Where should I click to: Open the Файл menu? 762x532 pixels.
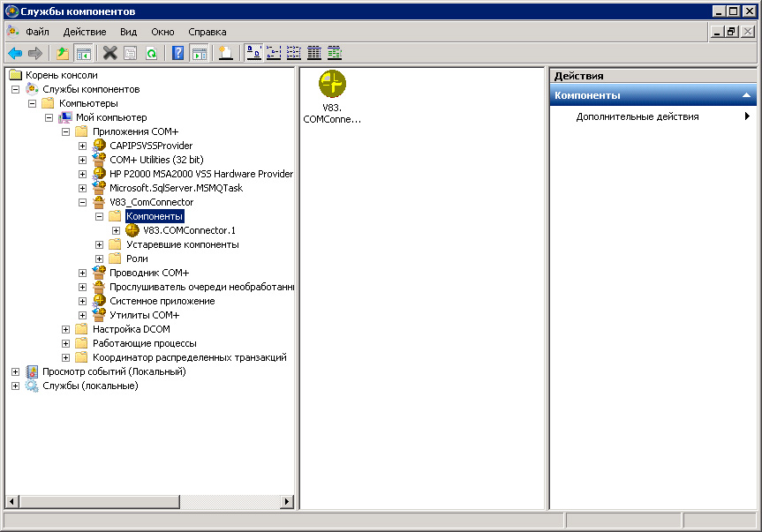click(x=37, y=32)
